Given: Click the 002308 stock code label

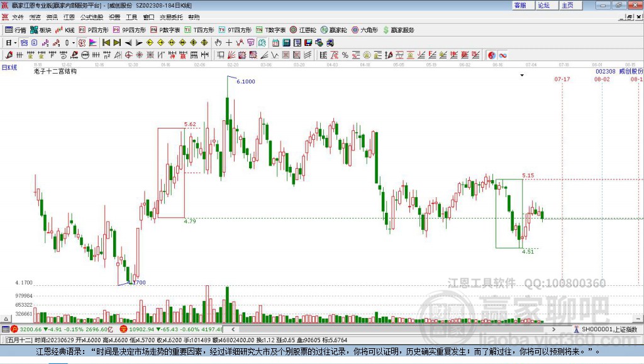Looking at the screenshot, I should pyautogui.click(x=606, y=71).
